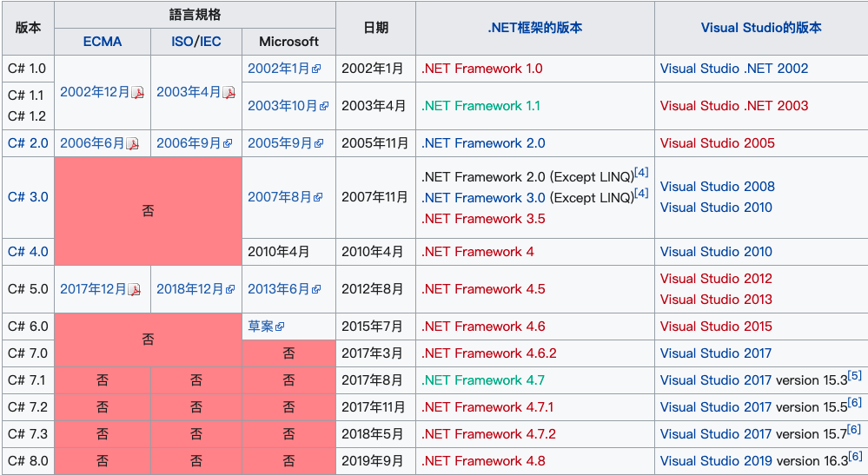Open green .NET Framework 4.7 link
This screenshot has height=475, width=868.
pyautogui.click(x=483, y=380)
